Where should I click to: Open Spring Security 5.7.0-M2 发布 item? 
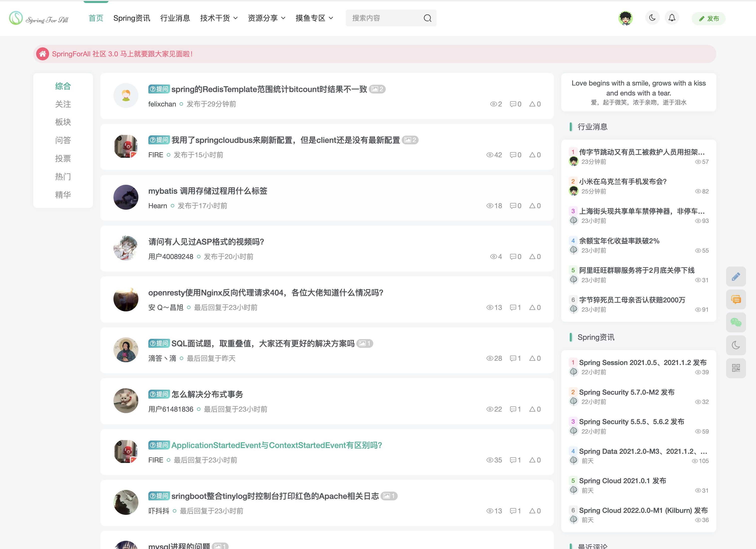pos(627,392)
